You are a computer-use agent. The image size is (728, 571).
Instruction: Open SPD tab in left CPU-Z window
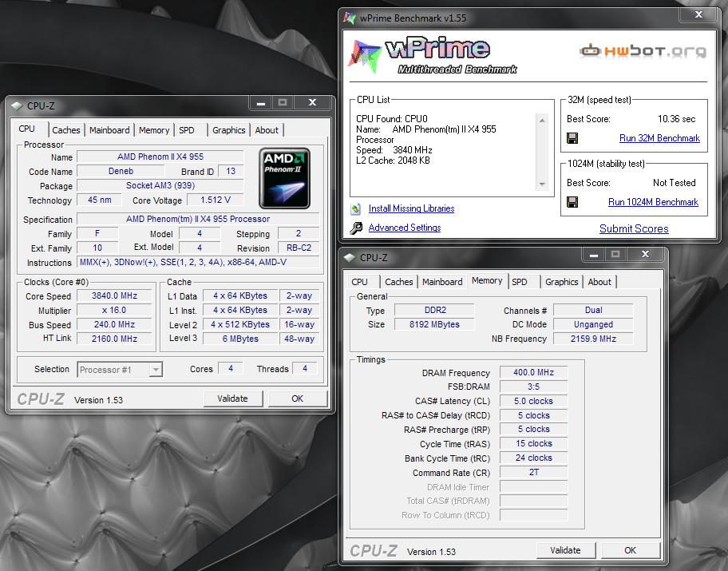(x=187, y=130)
